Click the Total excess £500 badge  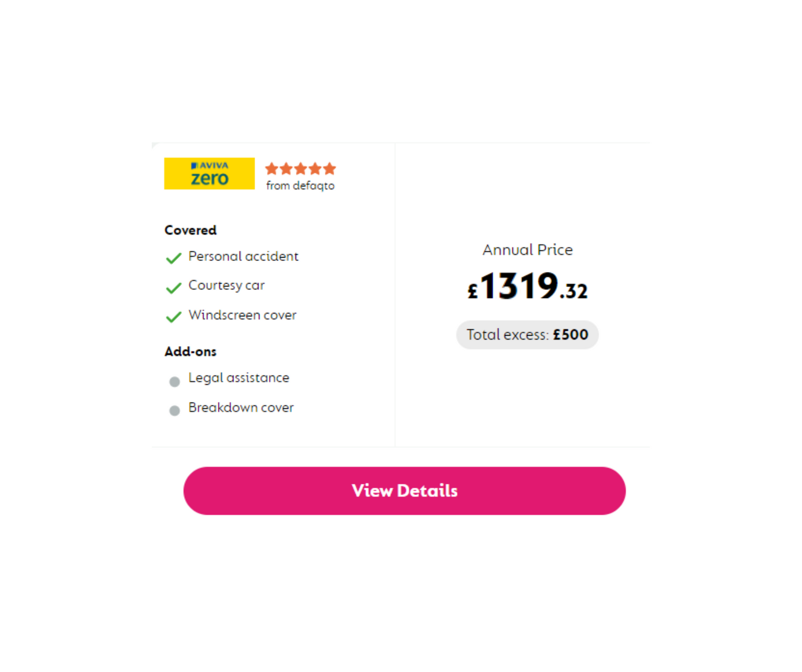[x=527, y=335]
